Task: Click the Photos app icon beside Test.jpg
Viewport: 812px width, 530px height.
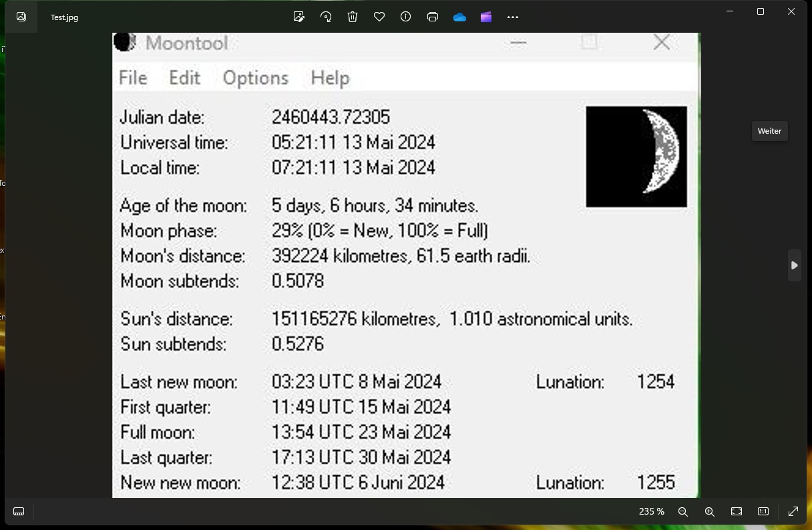Action: [x=21, y=17]
